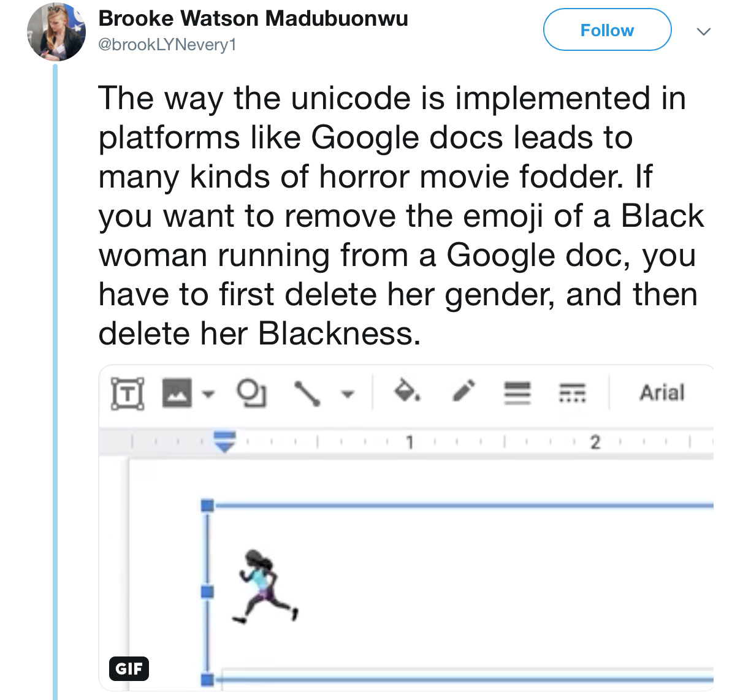
Task: Open the Image dropdown arrow
Action: (x=208, y=394)
